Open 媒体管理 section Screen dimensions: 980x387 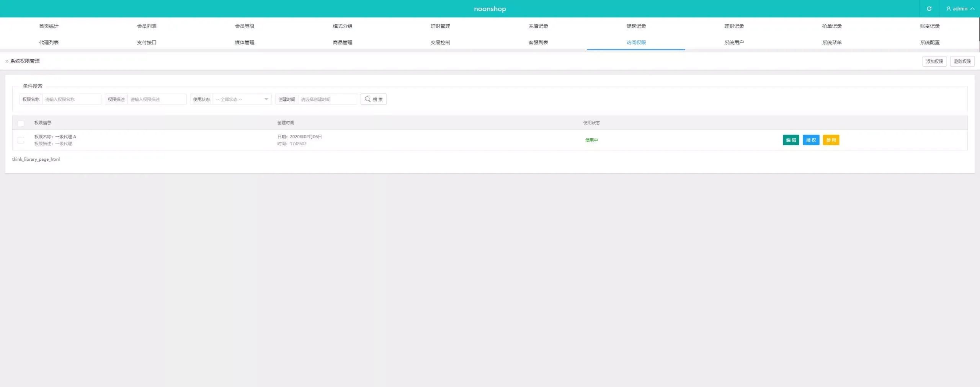pos(245,42)
